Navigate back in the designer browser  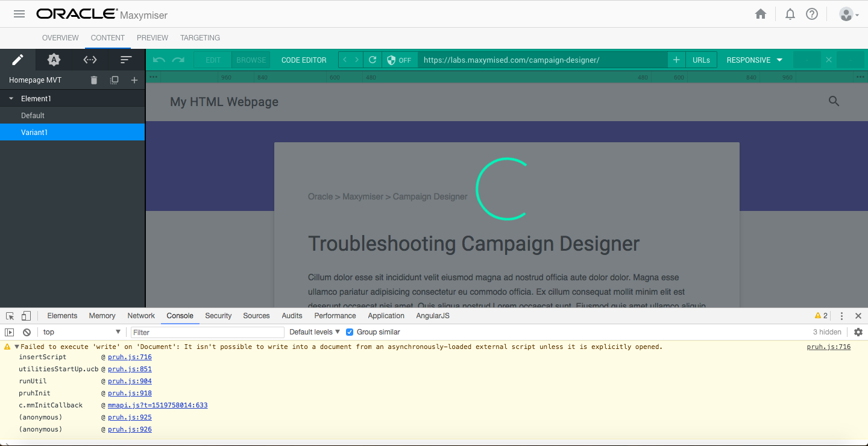[x=345, y=60]
